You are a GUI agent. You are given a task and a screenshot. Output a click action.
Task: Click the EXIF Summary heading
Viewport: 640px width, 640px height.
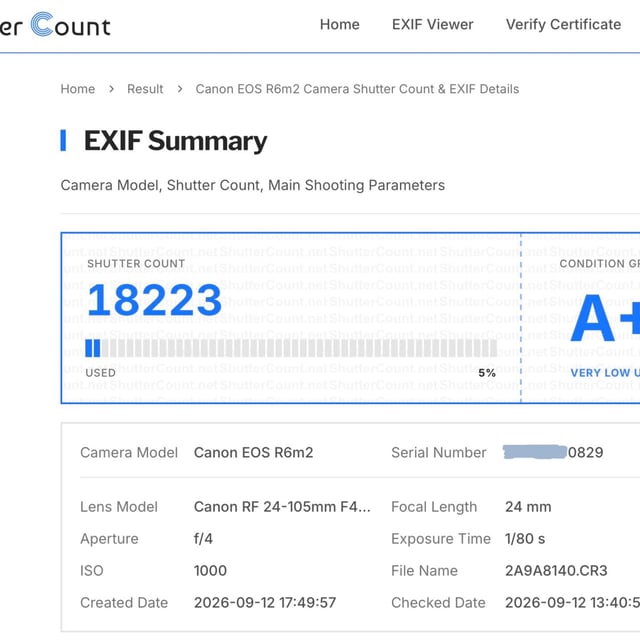[176, 141]
